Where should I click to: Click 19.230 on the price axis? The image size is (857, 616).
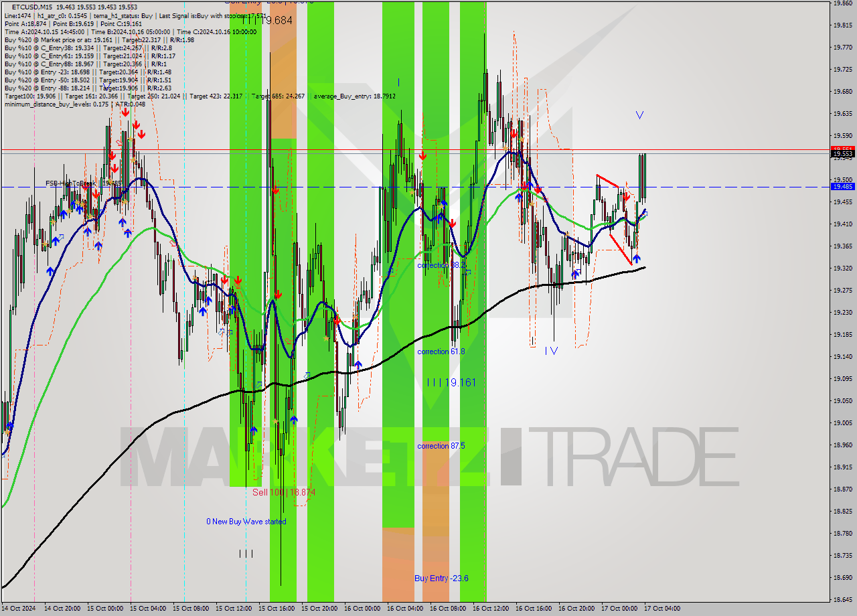click(x=842, y=313)
